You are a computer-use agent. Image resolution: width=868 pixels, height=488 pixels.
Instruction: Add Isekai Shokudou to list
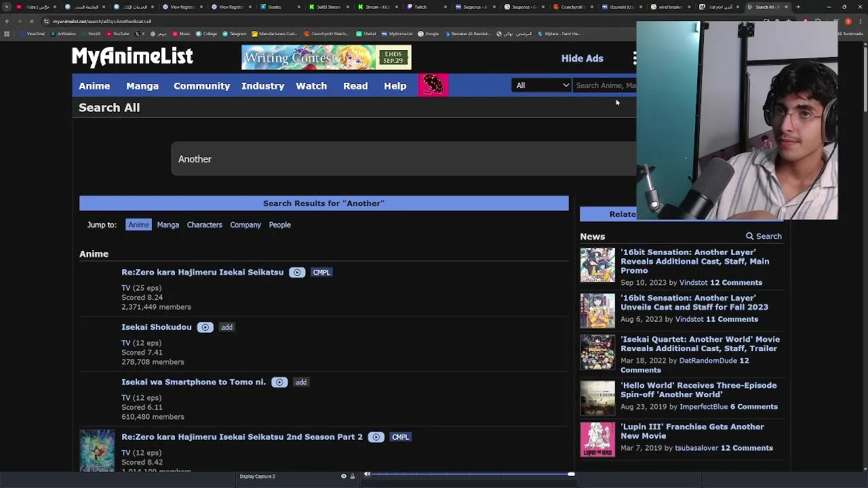click(226, 327)
